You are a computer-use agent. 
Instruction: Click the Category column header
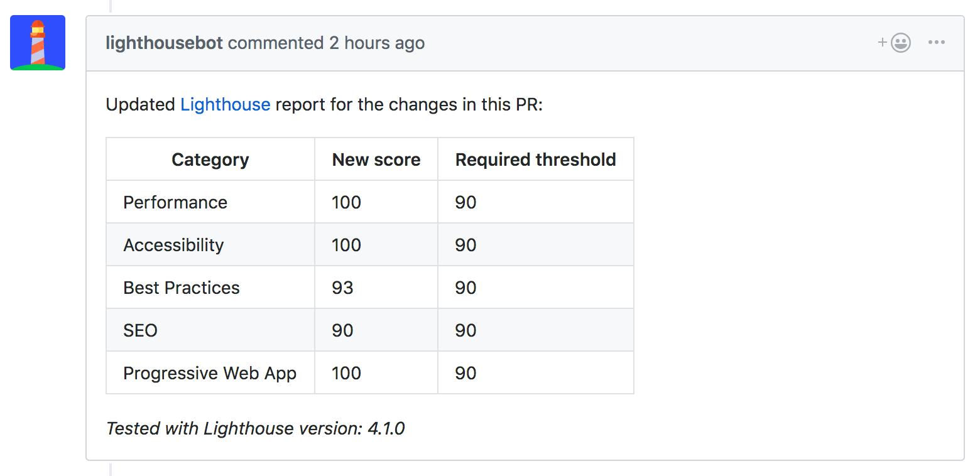(x=210, y=160)
